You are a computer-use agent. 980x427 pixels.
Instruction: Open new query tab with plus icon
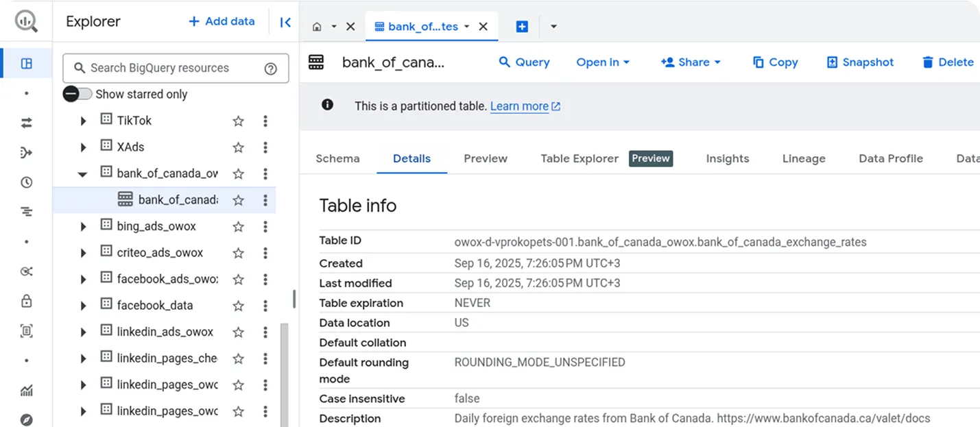click(522, 27)
